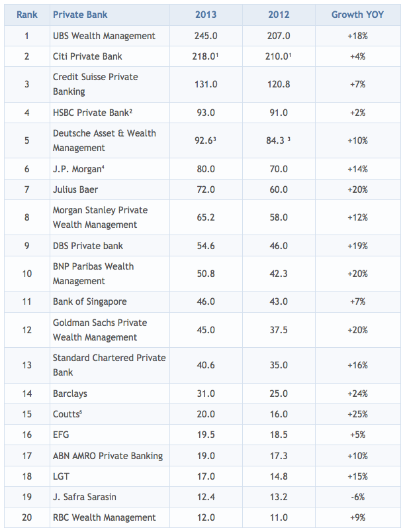
Task: Select the Citi Private Bank row name
Action: pyautogui.click(x=87, y=56)
